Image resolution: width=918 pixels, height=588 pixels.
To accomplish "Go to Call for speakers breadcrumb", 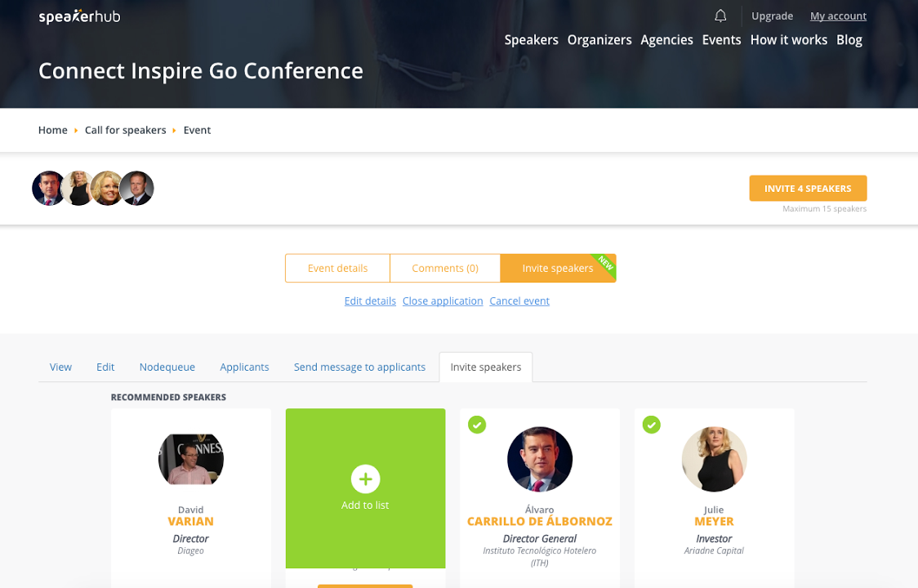I will point(125,131).
